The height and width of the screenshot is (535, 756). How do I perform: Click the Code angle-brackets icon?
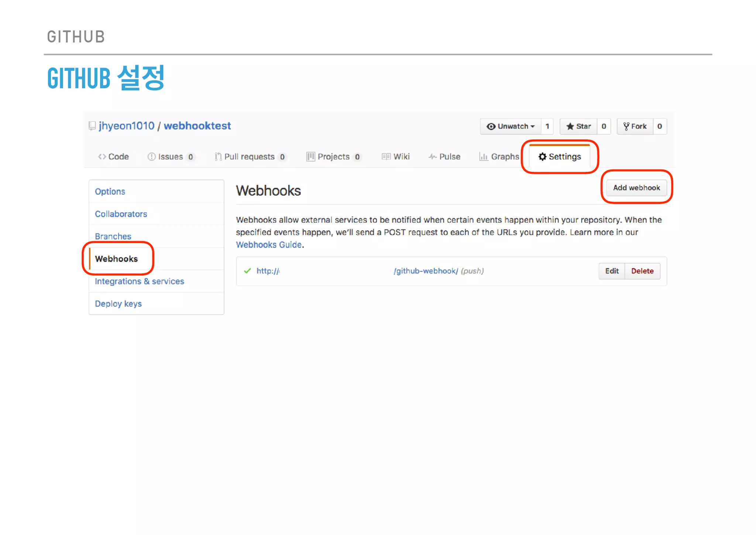click(102, 157)
